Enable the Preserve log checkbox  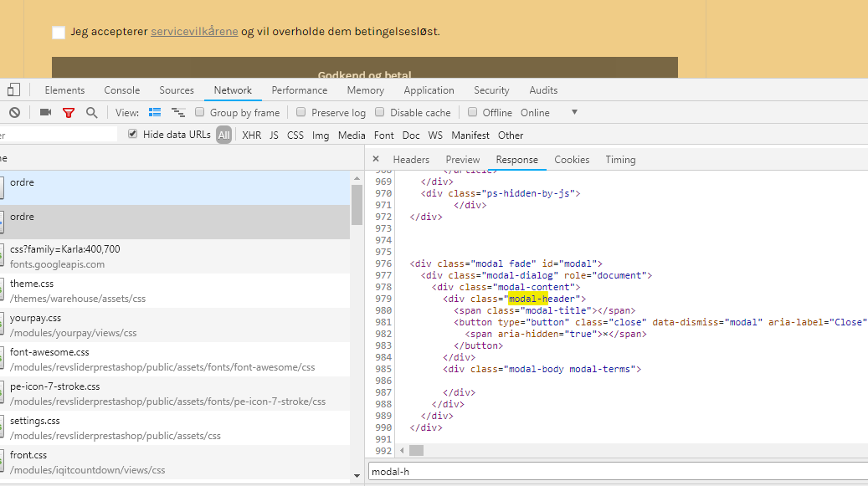(301, 113)
